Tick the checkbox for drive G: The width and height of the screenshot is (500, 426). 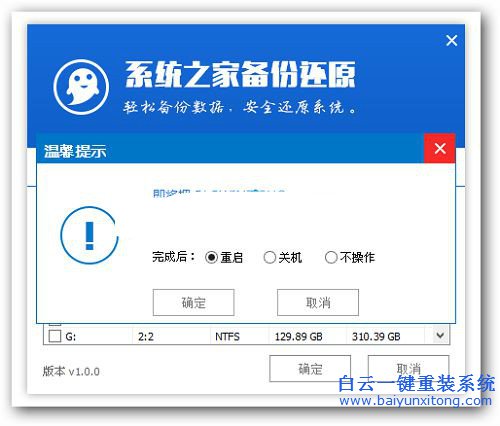pos(55,336)
